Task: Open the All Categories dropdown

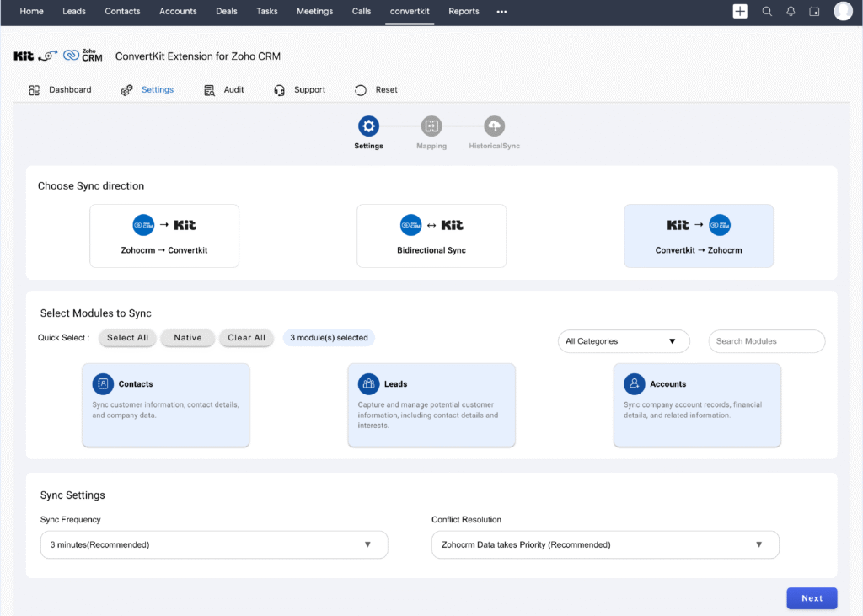Action: click(624, 341)
